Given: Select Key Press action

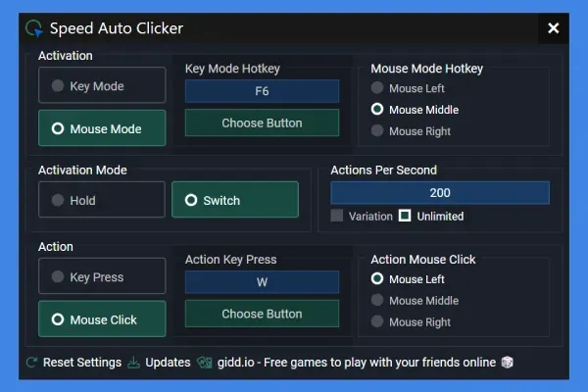Looking at the screenshot, I should coord(102,276).
